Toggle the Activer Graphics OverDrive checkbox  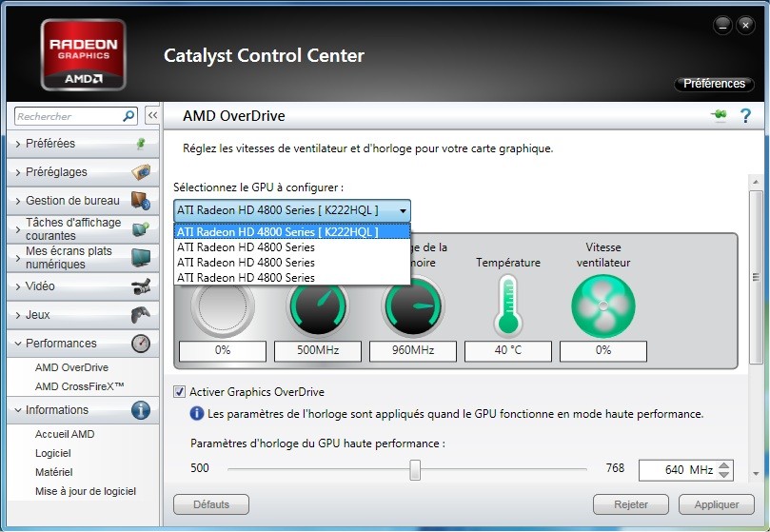180,391
